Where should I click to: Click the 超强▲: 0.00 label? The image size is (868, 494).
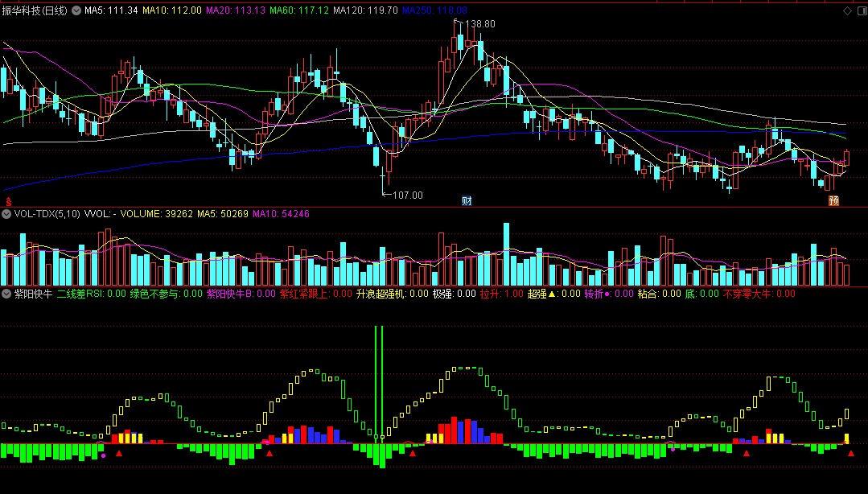click(x=554, y=294)
